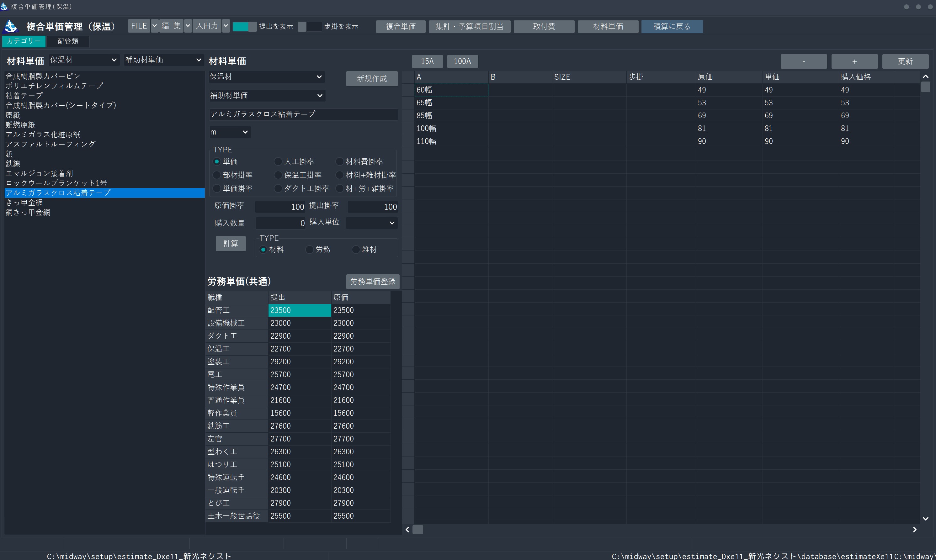Image resolution: width=936 pixels, height=560 pixels.
Task: Open the 編集 menu
Action: [171, 26]
